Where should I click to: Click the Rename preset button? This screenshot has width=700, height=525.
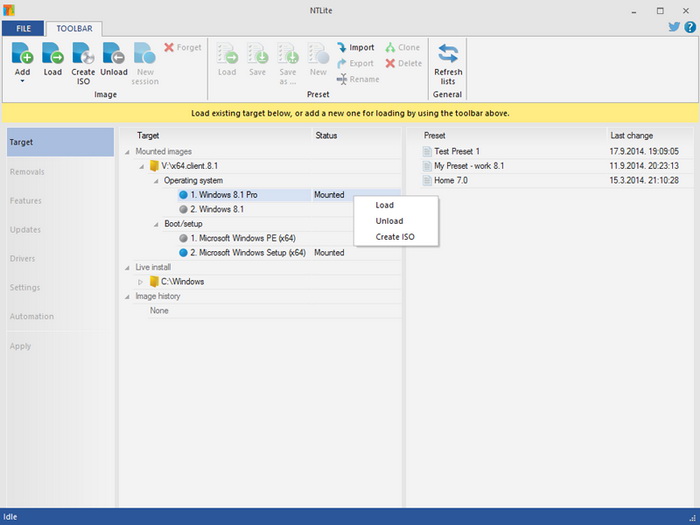coord(358,79)
